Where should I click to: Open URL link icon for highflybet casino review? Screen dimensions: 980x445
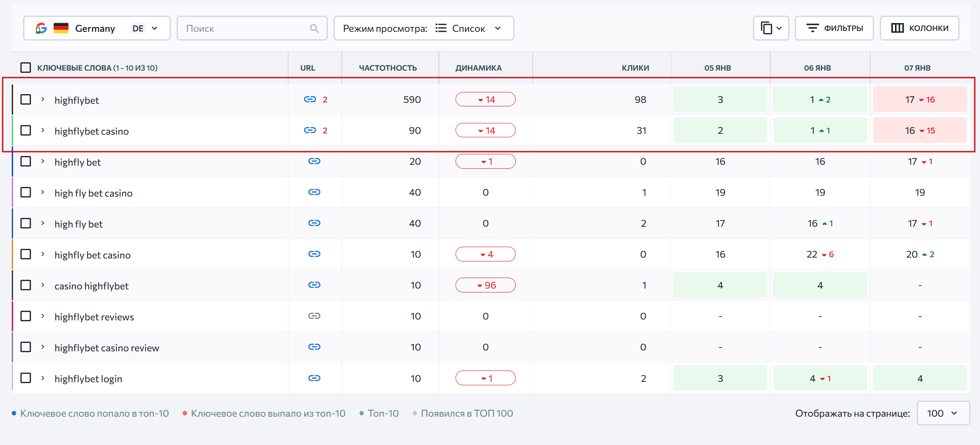tap(314, 347)
